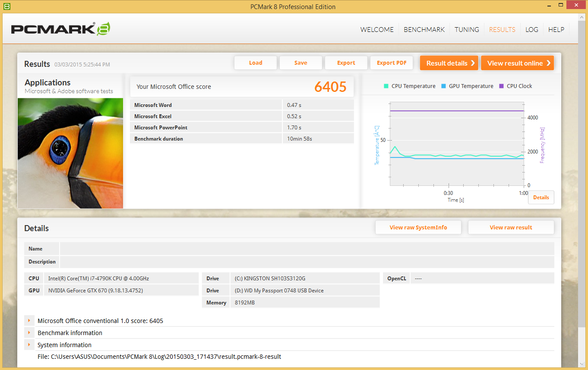The image size is (588, 370).
Task: Click the Export button
Action: point(346,63)
